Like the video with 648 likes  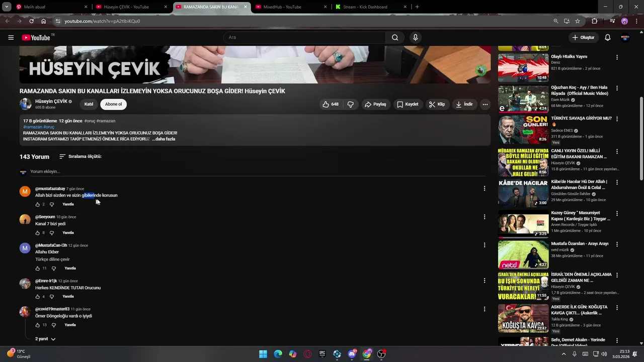[x=331, y=105]
